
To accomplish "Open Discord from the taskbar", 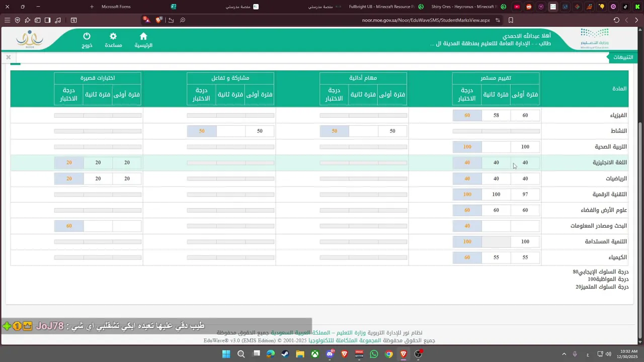I will 330,354.
